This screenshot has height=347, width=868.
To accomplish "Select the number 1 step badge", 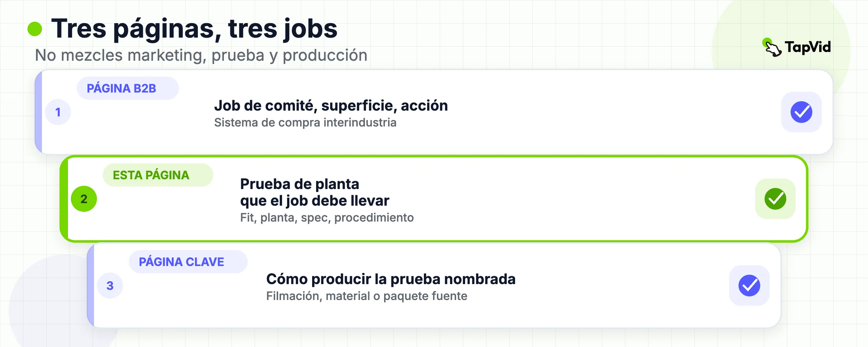I will click(x=58, y=112).
